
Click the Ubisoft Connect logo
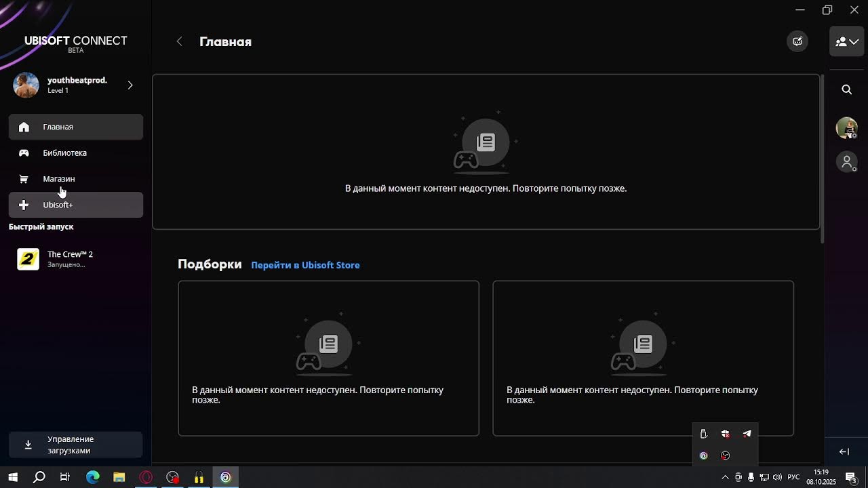(76, 43)
